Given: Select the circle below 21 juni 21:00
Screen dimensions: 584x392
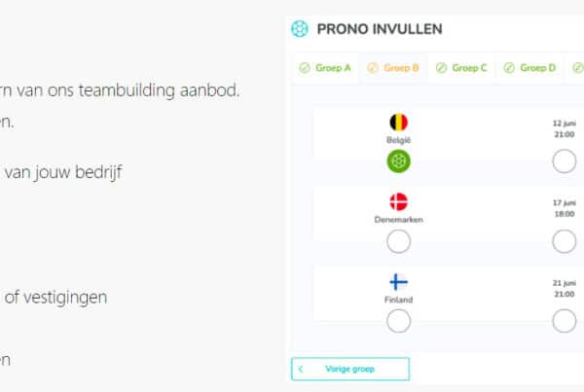Looking at the screenshot, I should (565, 321).
